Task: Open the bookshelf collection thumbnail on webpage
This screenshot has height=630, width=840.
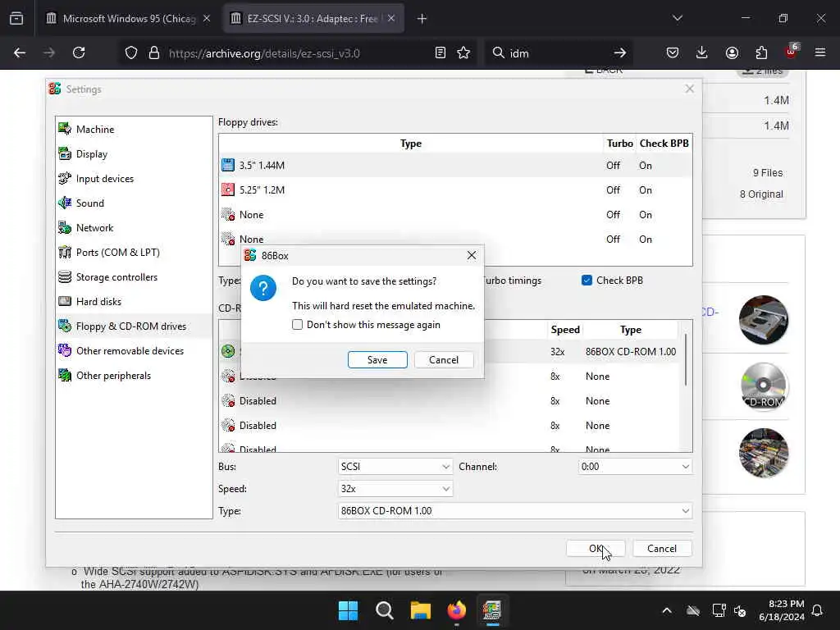Action: (x=764, y=453)
